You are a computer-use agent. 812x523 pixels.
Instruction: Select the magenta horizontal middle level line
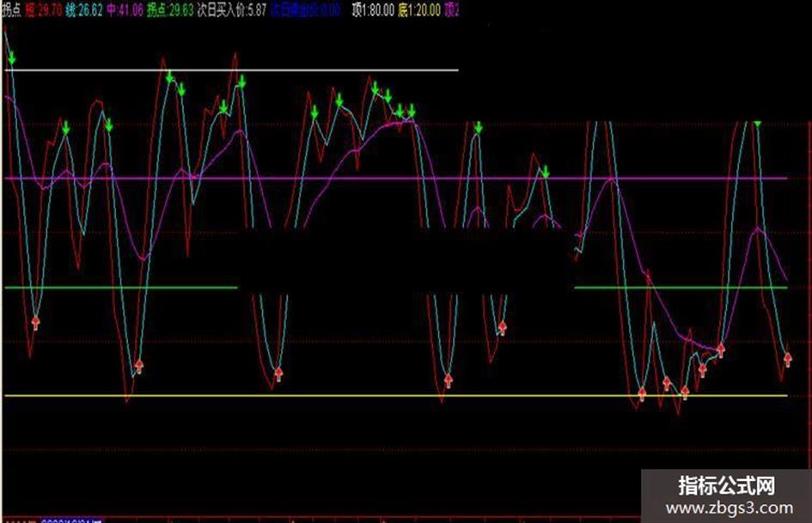pos(395,178)
